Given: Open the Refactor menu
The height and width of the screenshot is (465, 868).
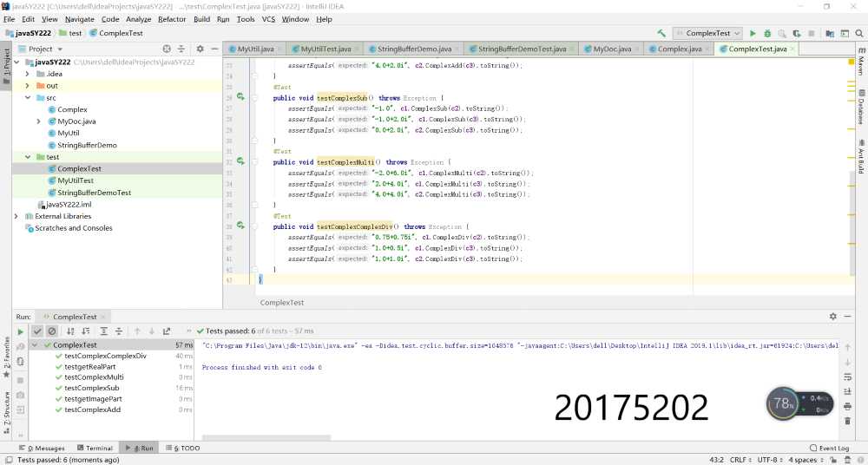Looking at the screenshot, I should (172, 19).
